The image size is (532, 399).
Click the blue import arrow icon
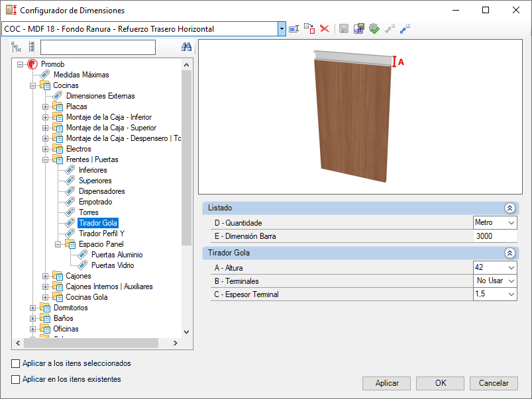tap(405, 29)
